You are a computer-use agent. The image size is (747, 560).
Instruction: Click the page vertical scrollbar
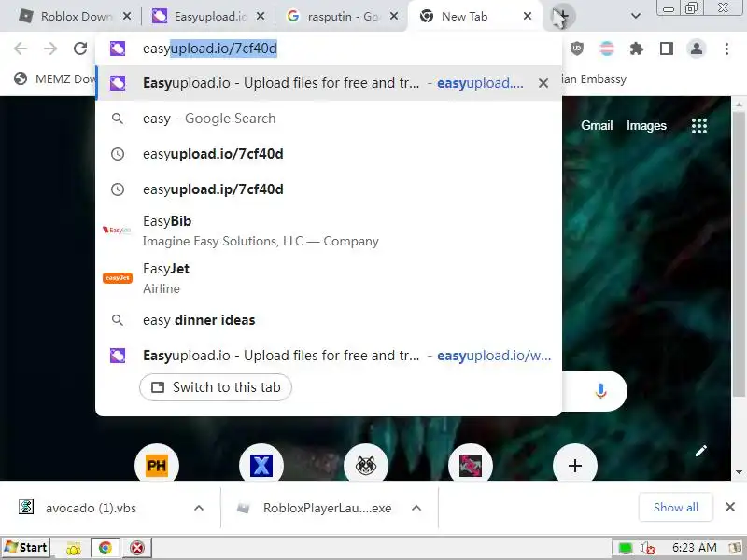point(739,253)
